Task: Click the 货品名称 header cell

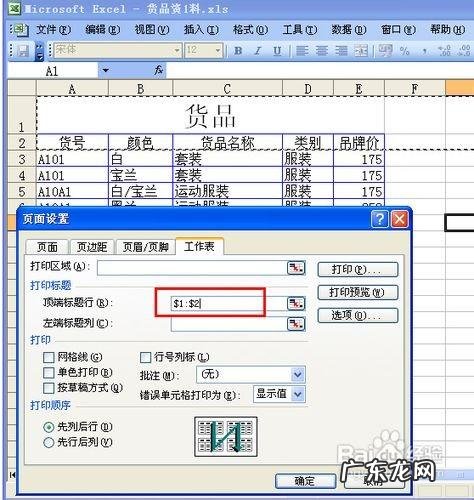Action: [227, 143]
